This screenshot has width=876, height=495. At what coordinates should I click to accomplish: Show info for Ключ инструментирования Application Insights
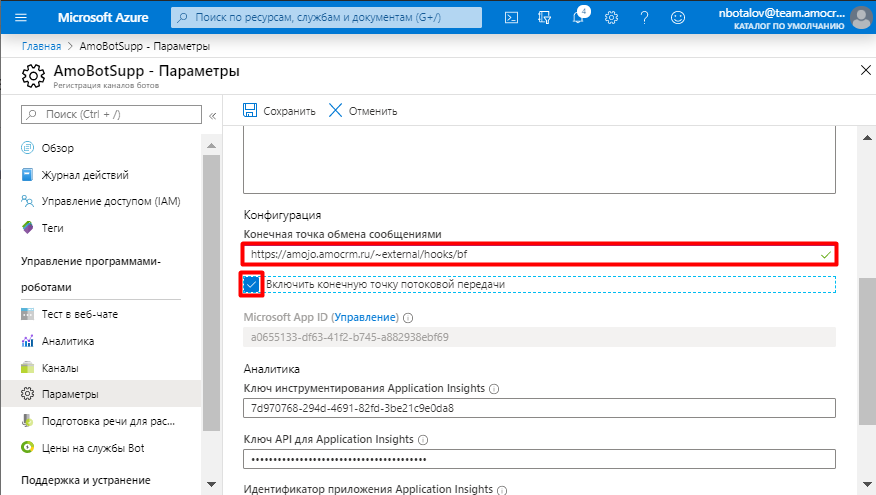click(494, 389)
